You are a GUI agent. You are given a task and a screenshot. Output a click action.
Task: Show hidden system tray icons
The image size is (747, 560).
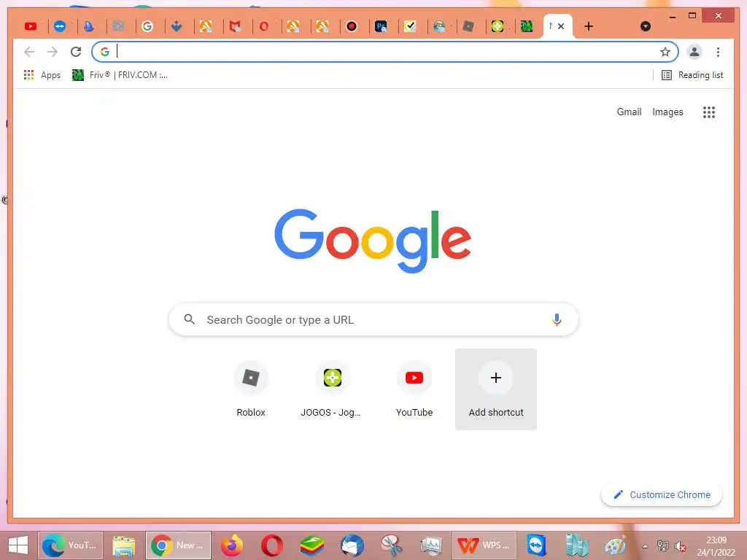645,546
